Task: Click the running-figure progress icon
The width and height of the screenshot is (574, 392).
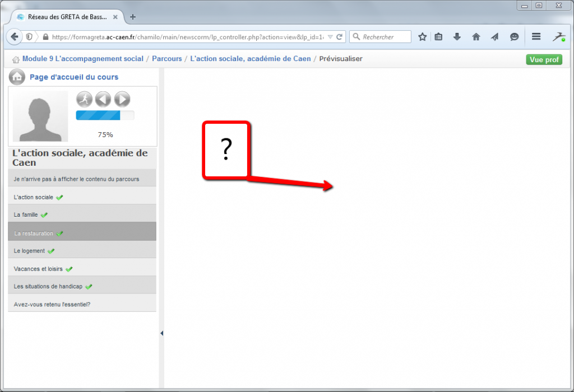Action: click(x=84, y=100)
